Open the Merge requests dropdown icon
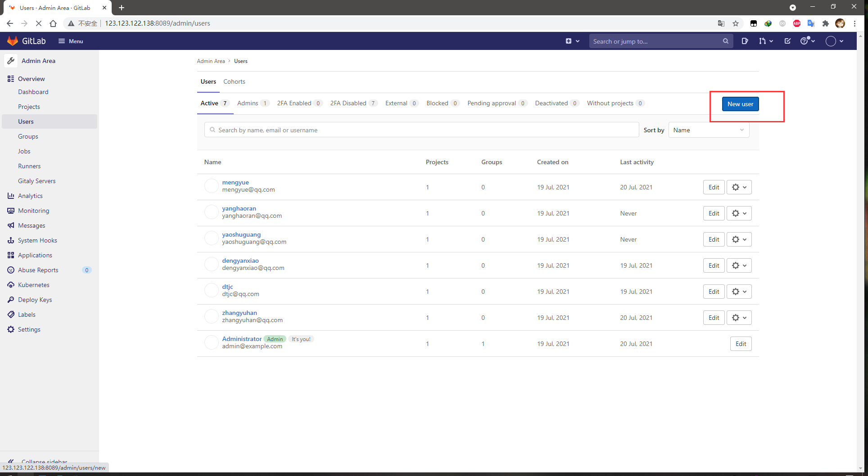The height and width of the screenshot is (476, 868). click(766, 41)
